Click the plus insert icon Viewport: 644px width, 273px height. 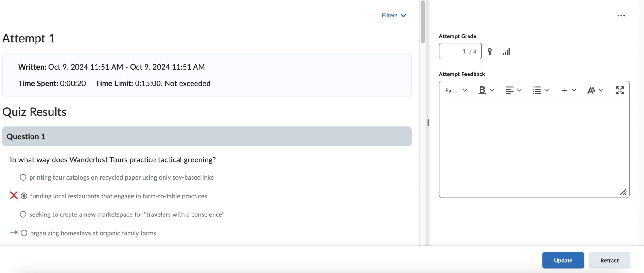tap(564, 91)
